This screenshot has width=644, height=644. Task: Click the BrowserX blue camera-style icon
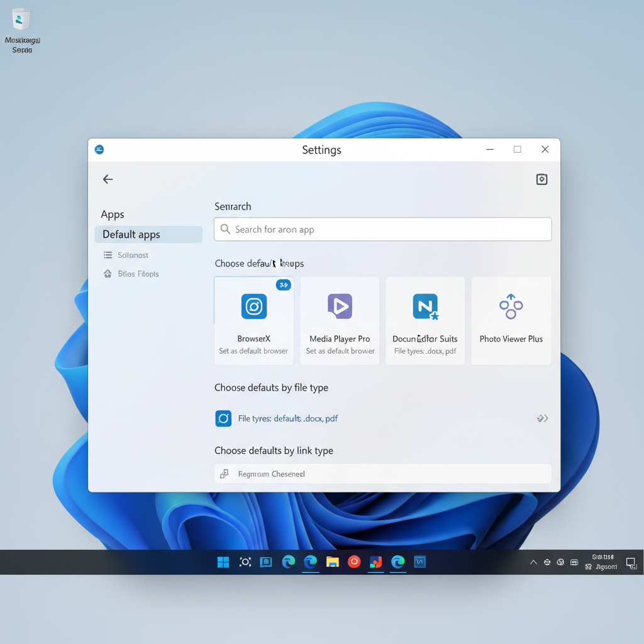point(254,306)
